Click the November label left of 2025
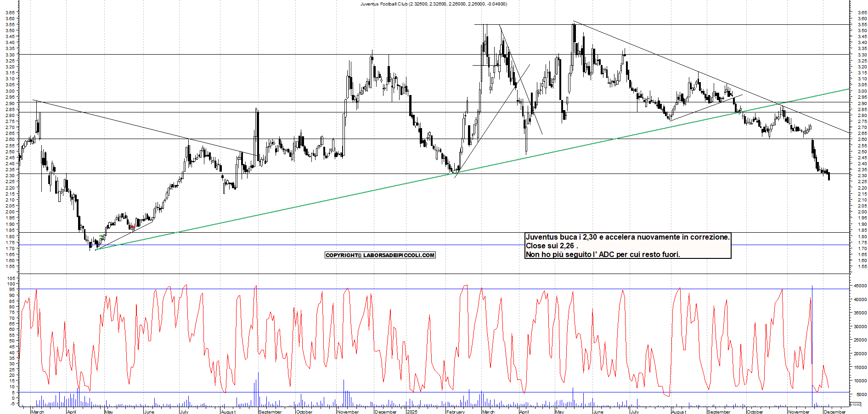This screenshot has height=414, width=868. tap(348, 412)
